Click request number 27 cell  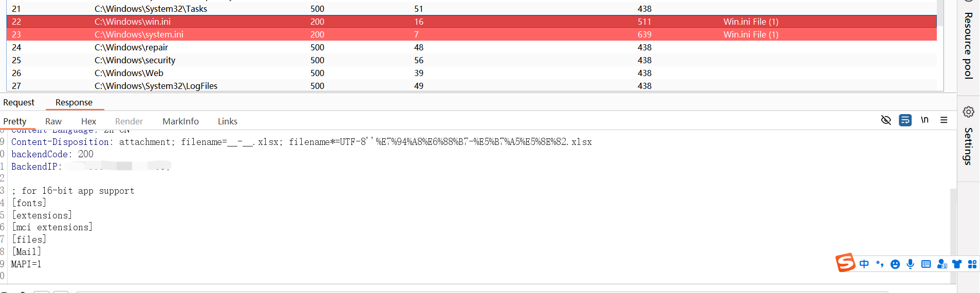[16, 86]
